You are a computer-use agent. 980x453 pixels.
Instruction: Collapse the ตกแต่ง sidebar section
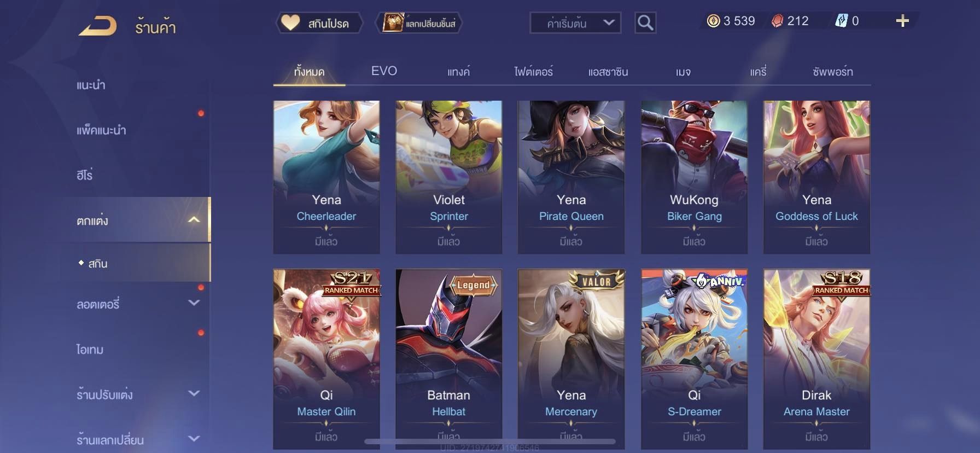(x=194, y=220)
